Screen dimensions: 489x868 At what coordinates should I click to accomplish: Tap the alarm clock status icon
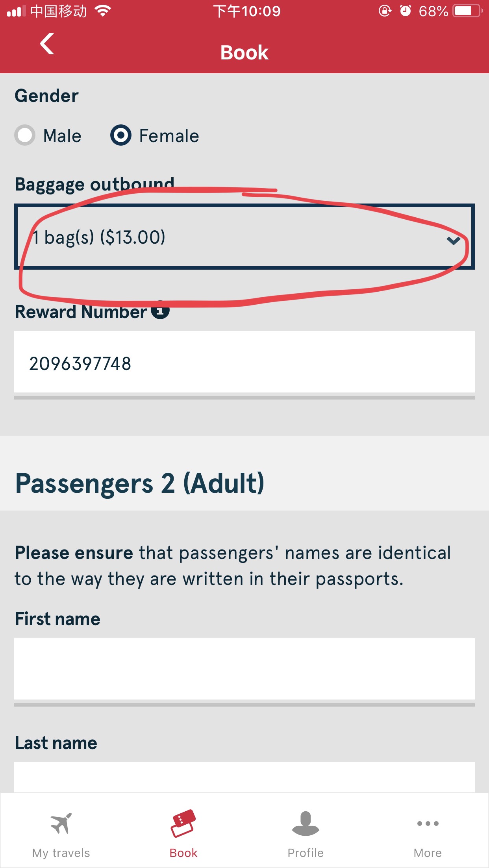click(x=405, y=11)
